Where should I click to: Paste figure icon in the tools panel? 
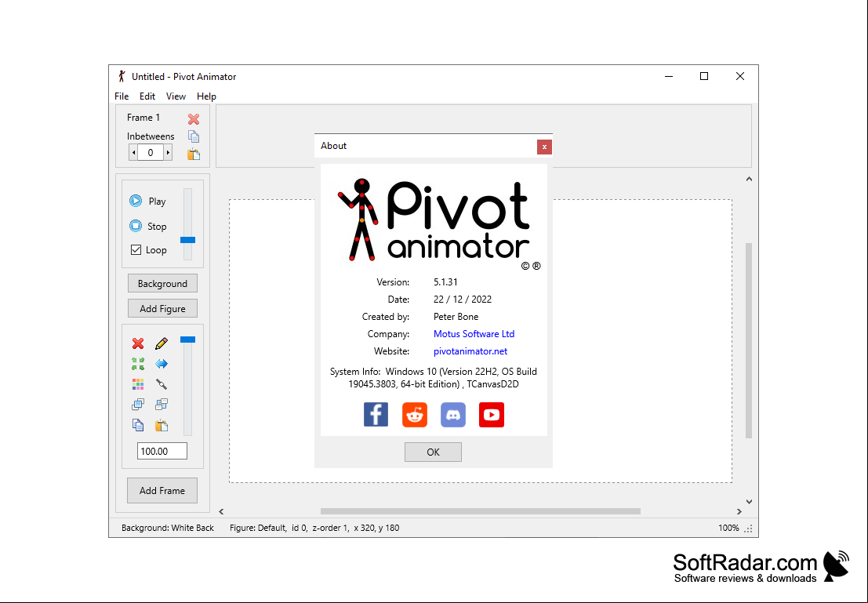pos(161,425)
